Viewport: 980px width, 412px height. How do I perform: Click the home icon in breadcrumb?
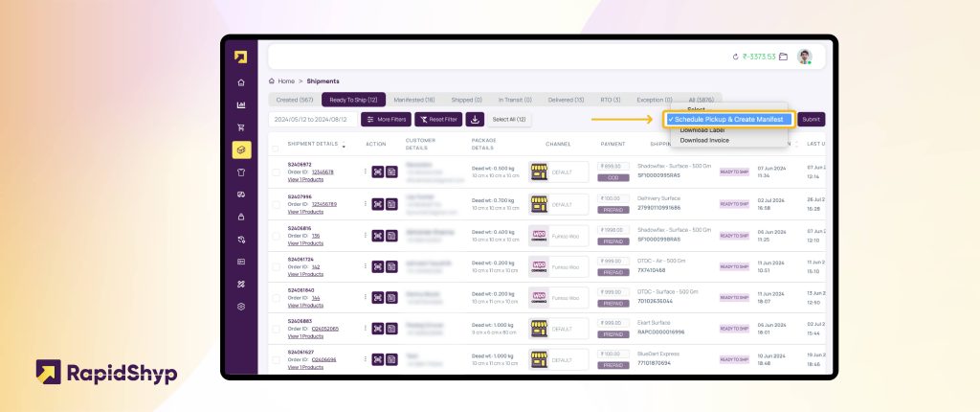271,81
